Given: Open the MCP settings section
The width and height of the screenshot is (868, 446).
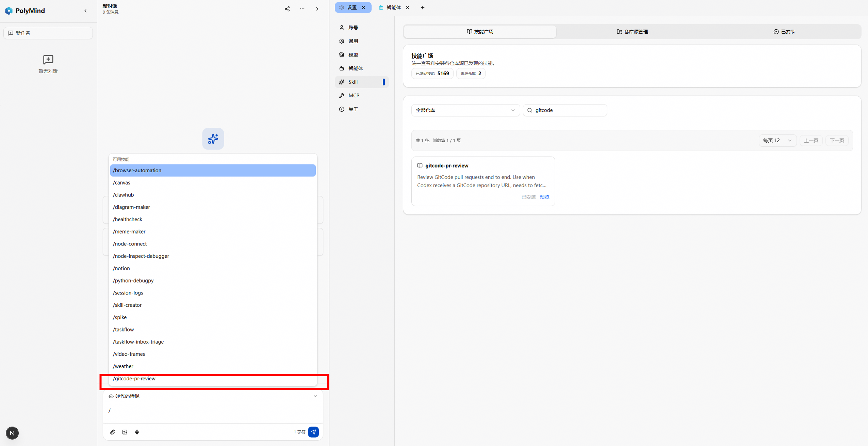Looking at the screenshot, I should [x=362, y=96].
